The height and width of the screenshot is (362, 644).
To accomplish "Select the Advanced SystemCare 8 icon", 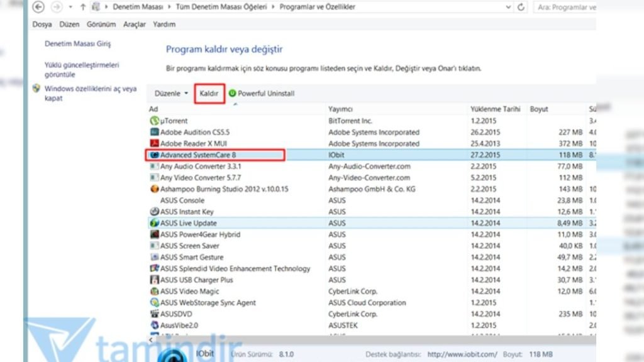I will (x=154, y=155).
